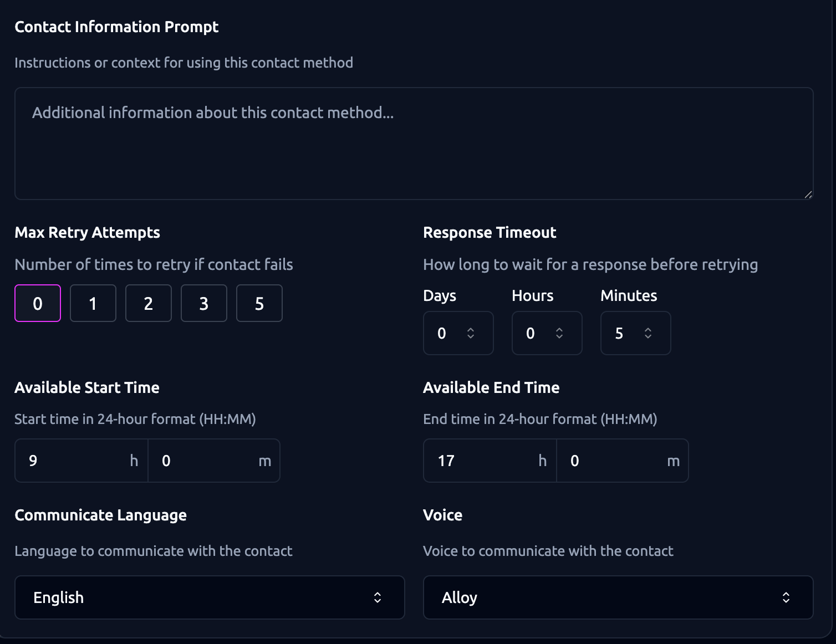The width and height of the screenshot is (836, 644).
Task: Open the Communicate Language dropdown
Action: coord(210,597)
